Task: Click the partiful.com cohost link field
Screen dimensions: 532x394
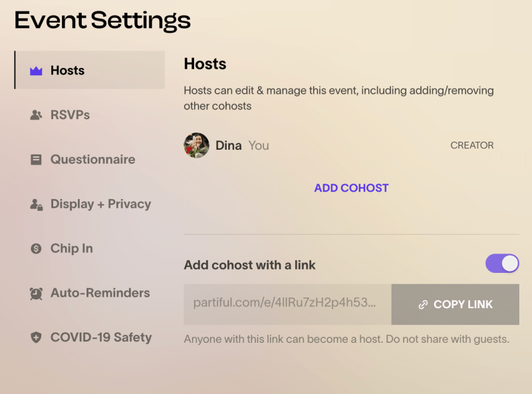Action: tap(288, 304)
